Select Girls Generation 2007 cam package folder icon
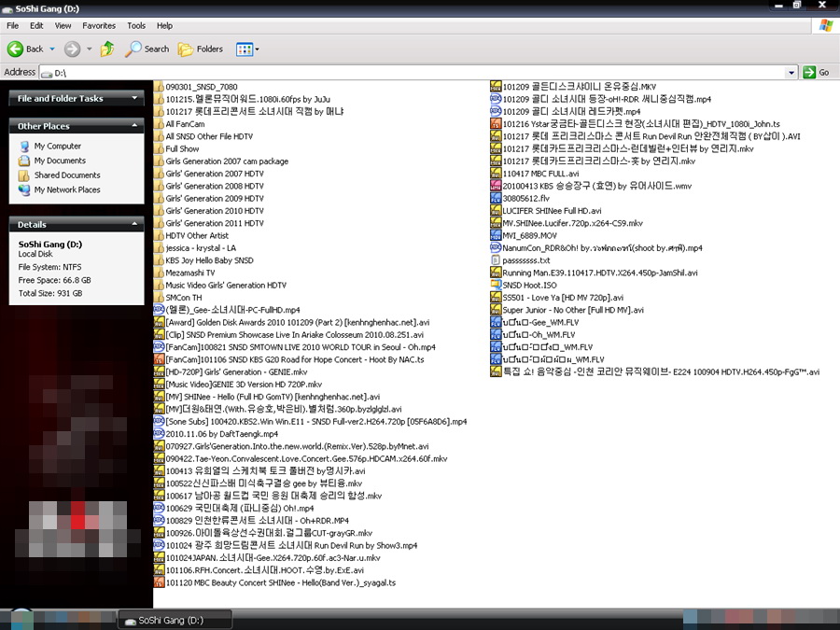The image size is (840, 630). (x=159, y=161)
